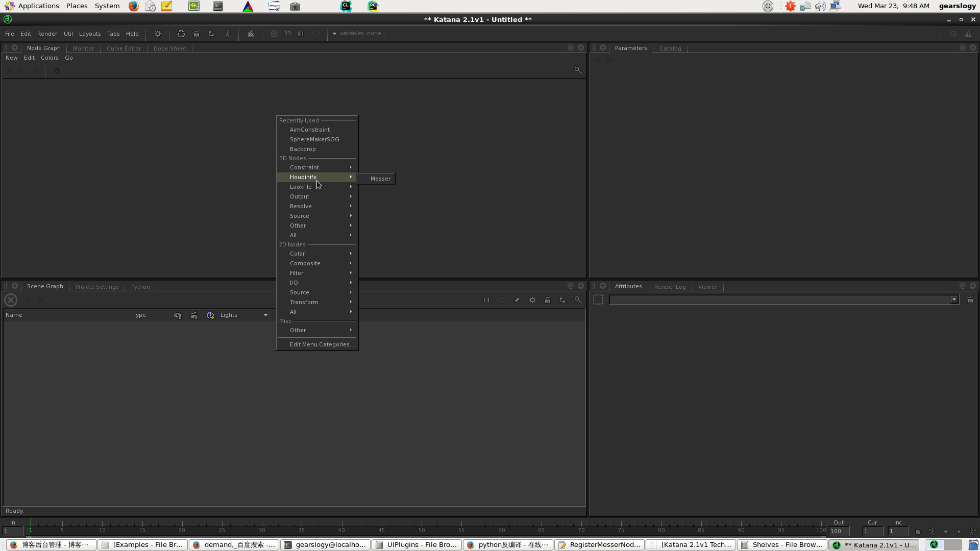This screenshot has width=980, height=551.
Task: Click the colored live-render column header icon
Action: tap(210, 315)
